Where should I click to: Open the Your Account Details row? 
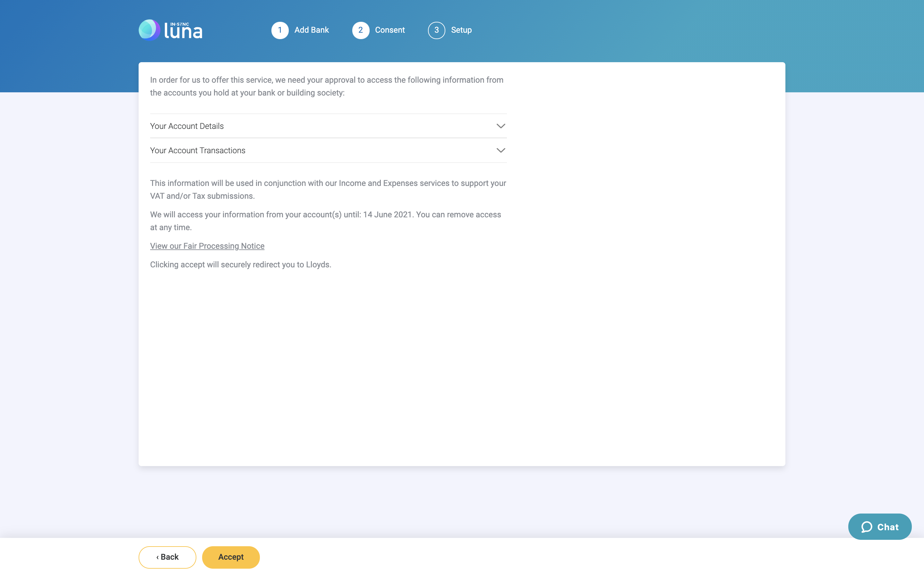[187, 126]
